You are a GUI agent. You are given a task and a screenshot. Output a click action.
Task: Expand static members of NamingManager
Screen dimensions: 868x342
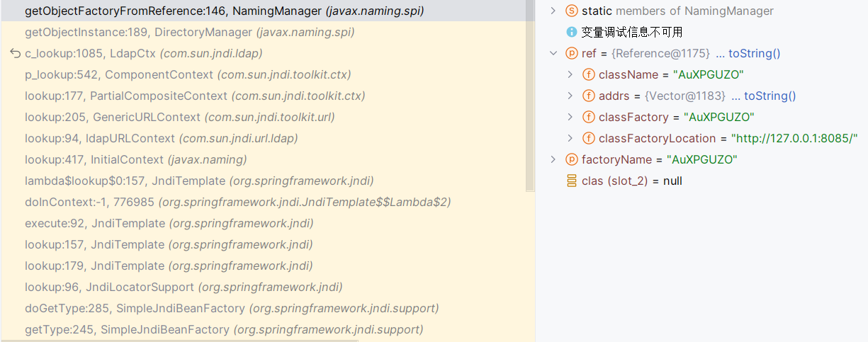click(x=553, y=11)
